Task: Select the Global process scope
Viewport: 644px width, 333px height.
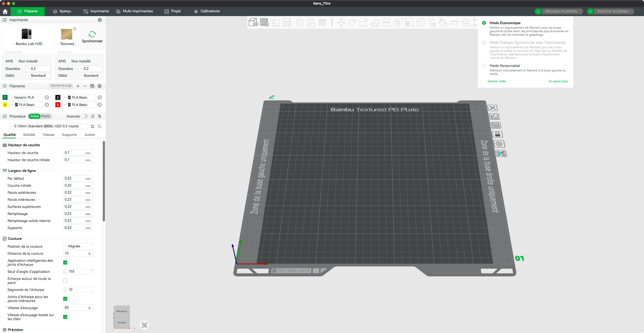Action: [x=34, y=116]
